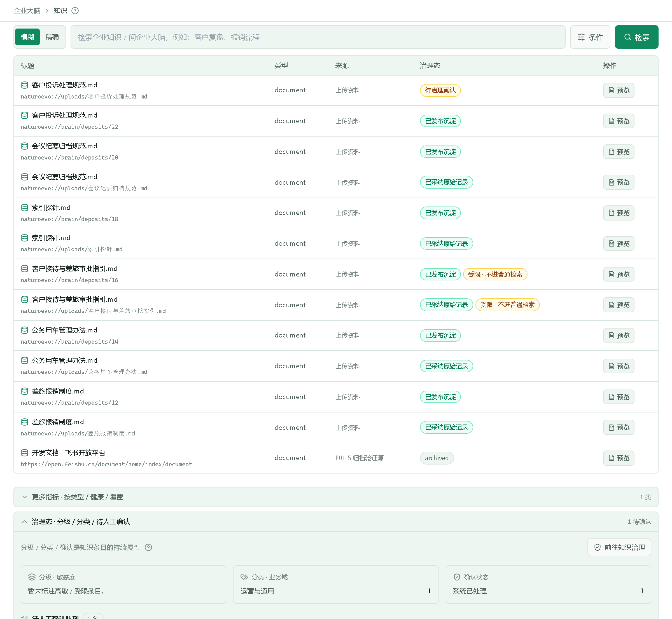Click 公务用车管理办法.md title with uploads path
Screen dimensions: 672x619
[64, 360]
